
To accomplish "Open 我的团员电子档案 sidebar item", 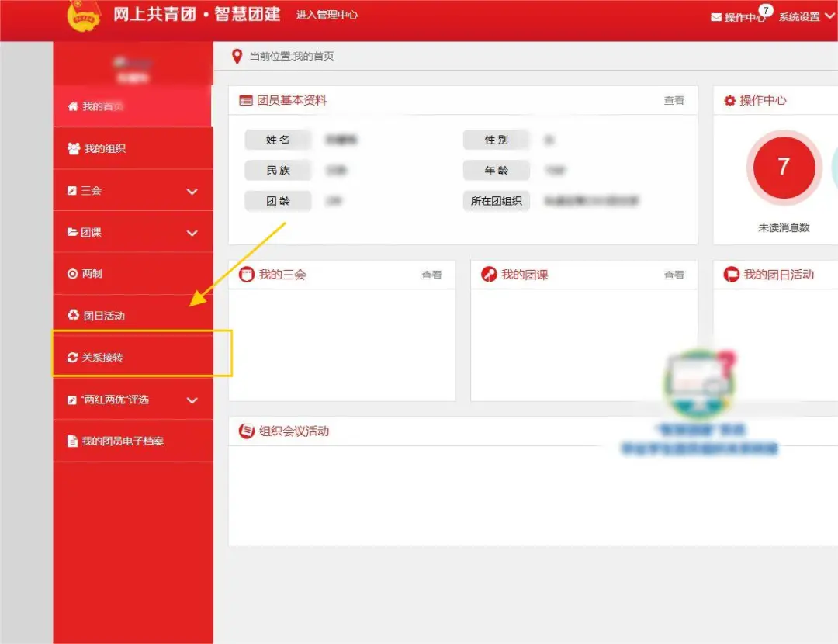I will tap(133, 441).
